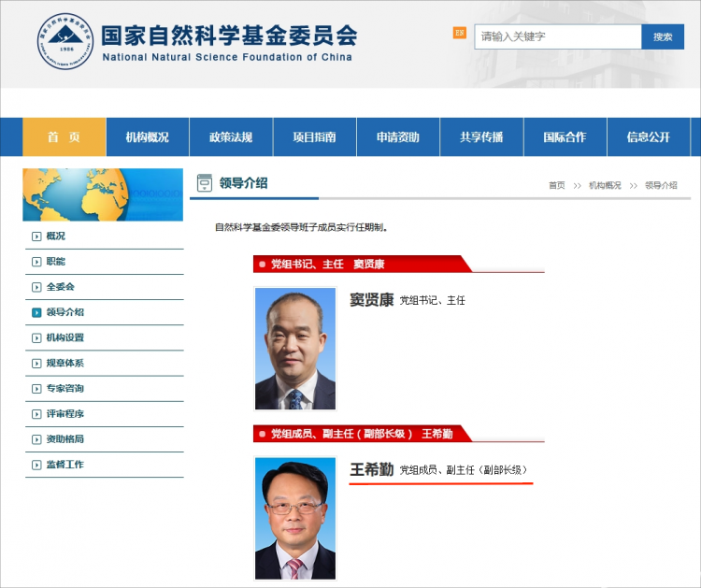Viewport: 701px width, 588px height.
Task: Click the arrow icon beside 资助格局
Action: [x=36, y=439]
